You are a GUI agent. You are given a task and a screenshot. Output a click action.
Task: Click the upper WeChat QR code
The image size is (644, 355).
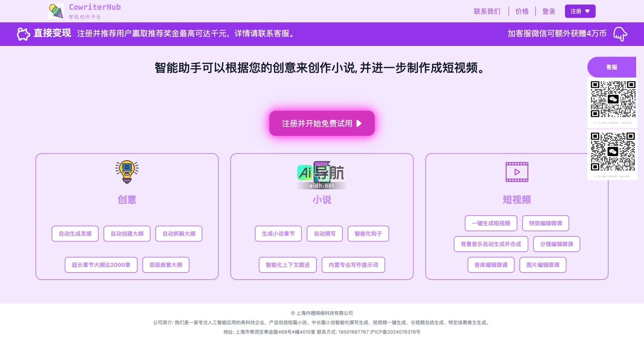pos(613,99)
